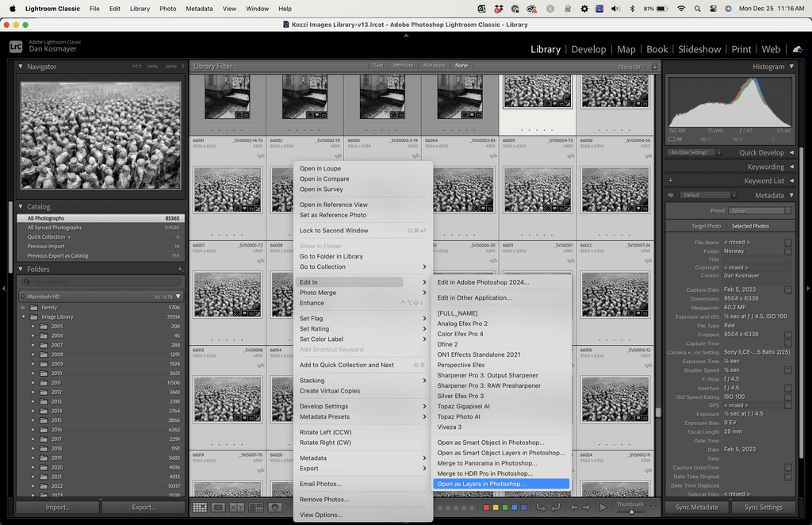Click the filter lock padlock icon

tap(654, 67)
